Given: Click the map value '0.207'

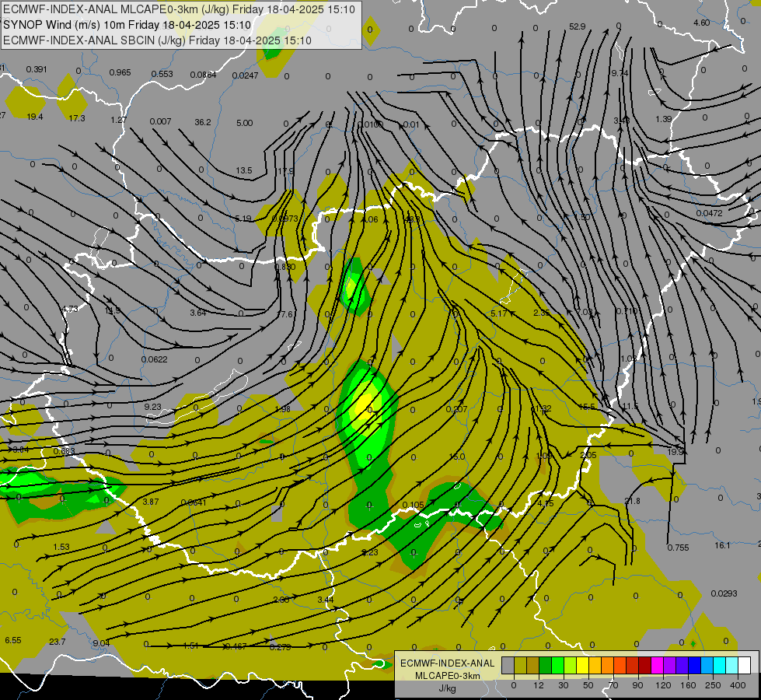Looking at the screenshot, I should (x=457, y=410).
